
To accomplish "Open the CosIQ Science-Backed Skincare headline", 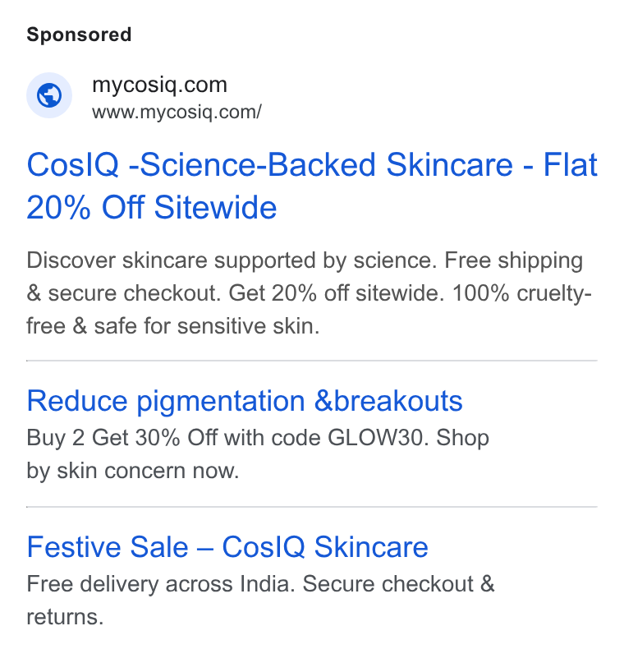I will click(312, 186).
